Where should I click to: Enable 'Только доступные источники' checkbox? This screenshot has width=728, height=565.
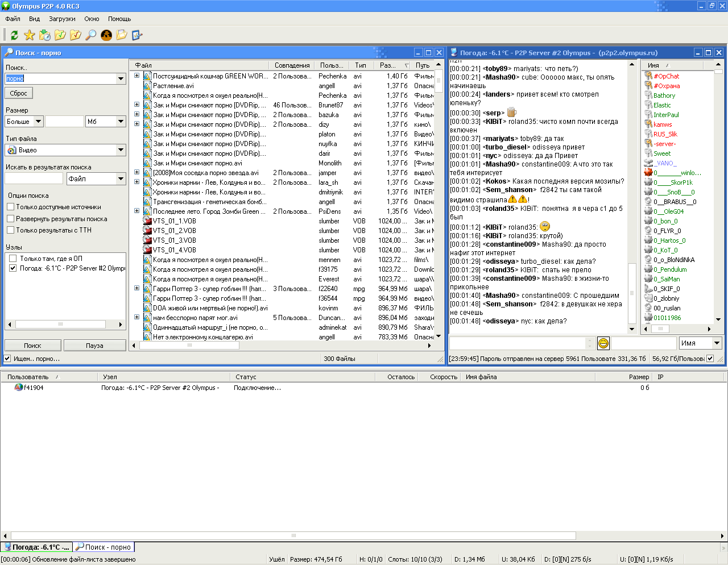(10, 207)
